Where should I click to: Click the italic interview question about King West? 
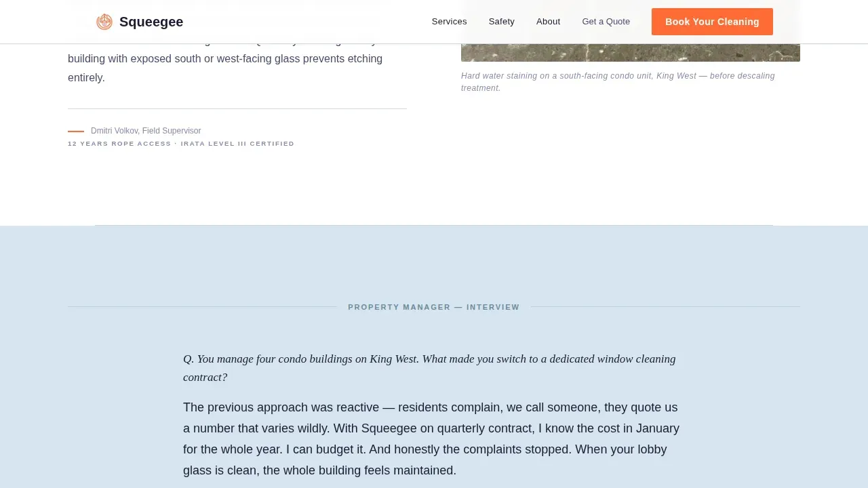(429, 368)
